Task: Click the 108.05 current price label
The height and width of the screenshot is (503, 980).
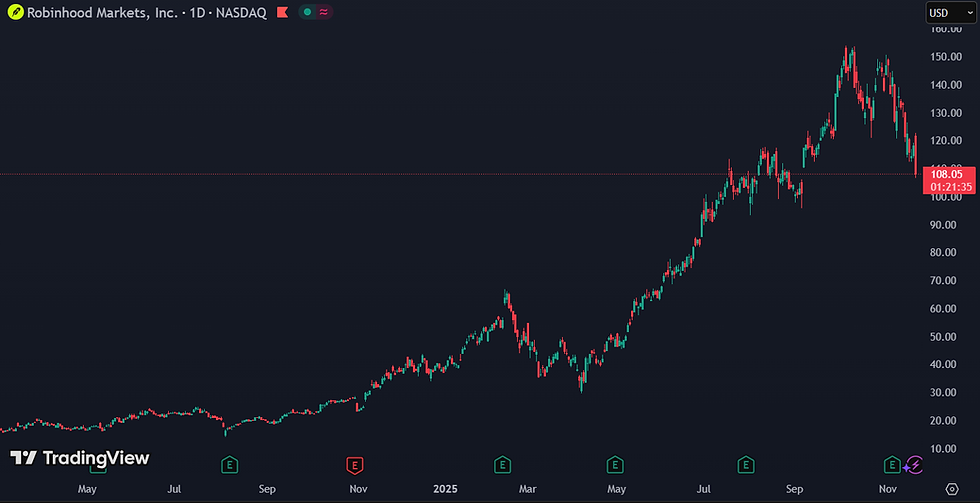Action: [x=949, y=174]
